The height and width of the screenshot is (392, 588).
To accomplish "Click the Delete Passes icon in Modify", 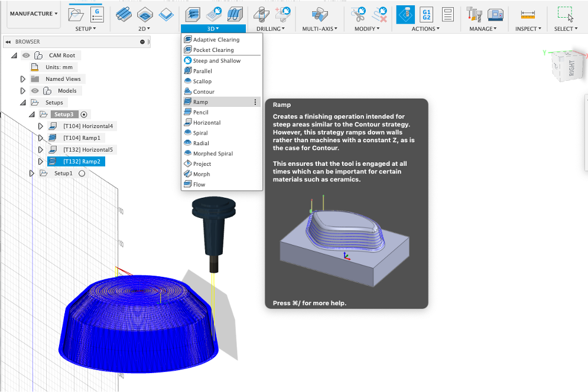I will pos(379,15).
